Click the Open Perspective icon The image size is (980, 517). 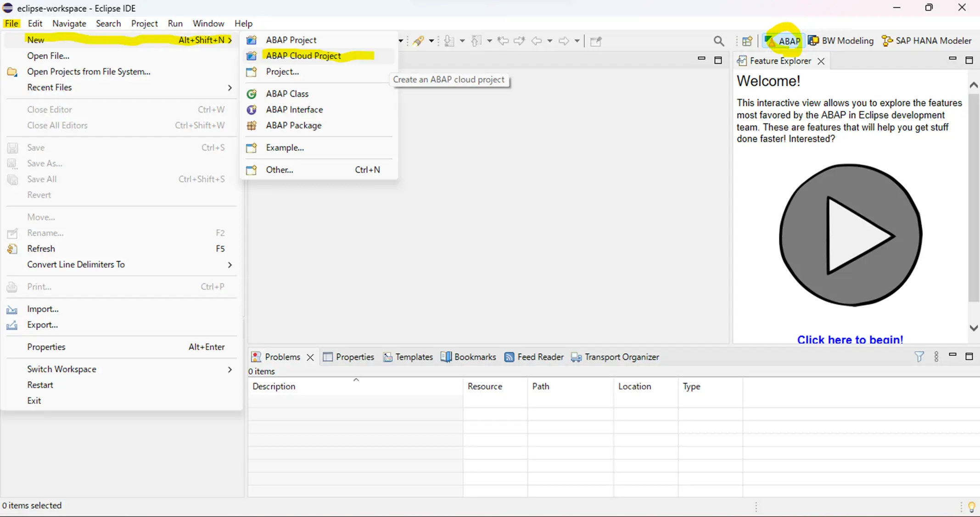[x=747, y=41]
